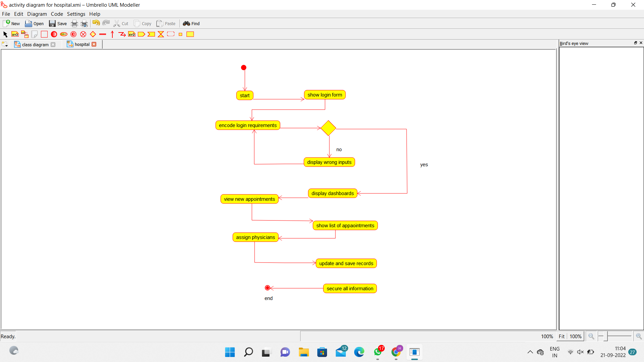The width and height of the screenshot is (644, 362).
Task: Click the Undo arrow icon
Action: (x=96, y=23)
